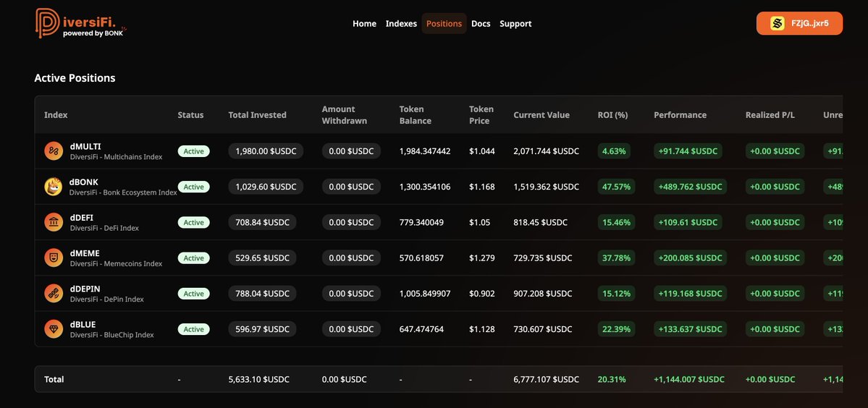Select the Positions tab
Viewport: 868px width, 408px height.
click(444, 24)
